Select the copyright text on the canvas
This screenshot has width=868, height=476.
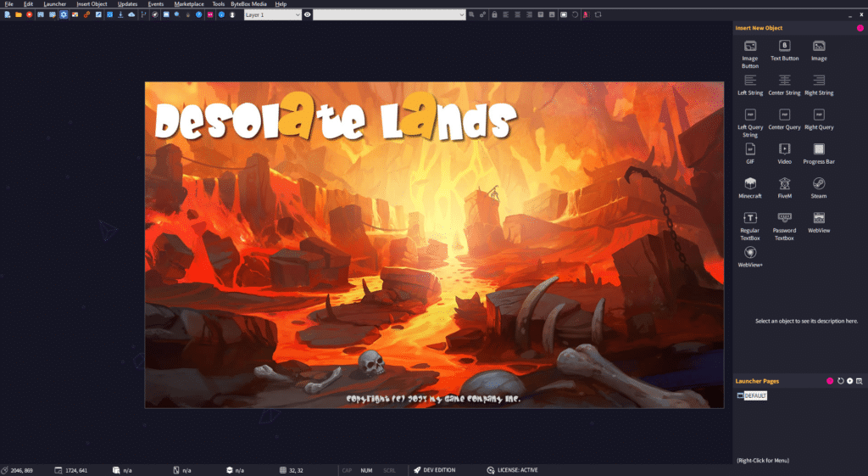433,399
